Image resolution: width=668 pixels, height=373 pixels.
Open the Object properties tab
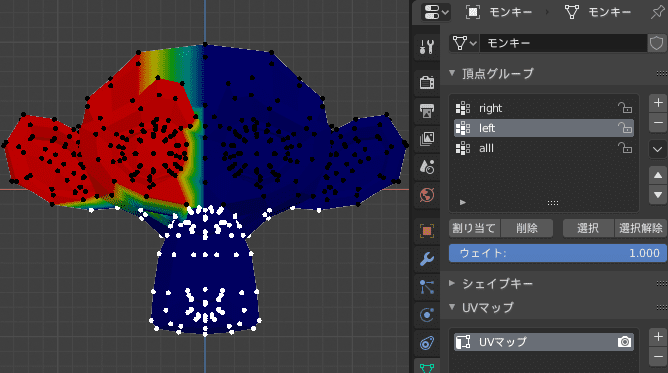click(426, 231)
